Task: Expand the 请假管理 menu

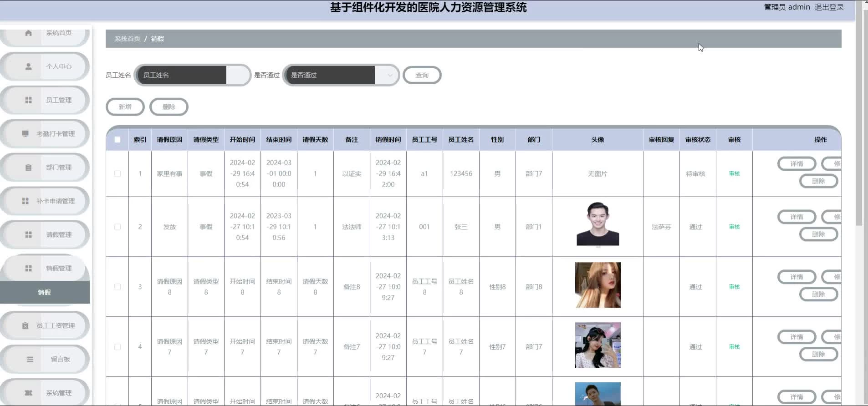Action: (45, 235)
